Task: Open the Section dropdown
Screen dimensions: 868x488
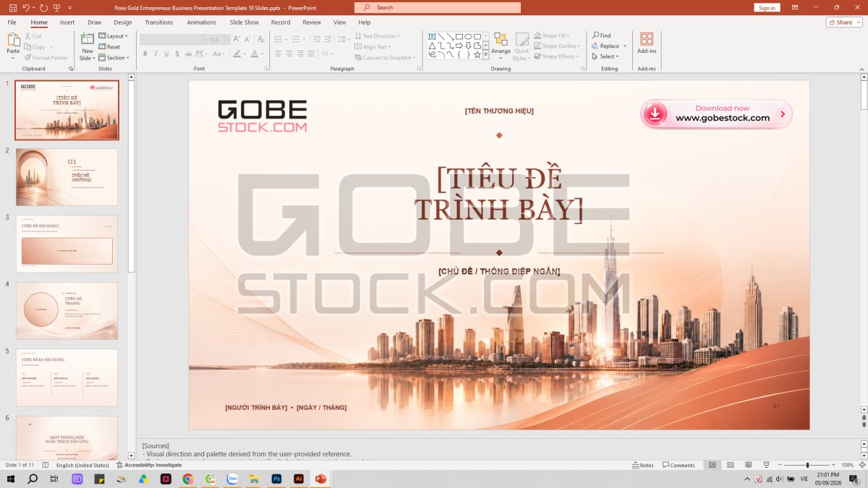Action: click(x=114, y=58)
